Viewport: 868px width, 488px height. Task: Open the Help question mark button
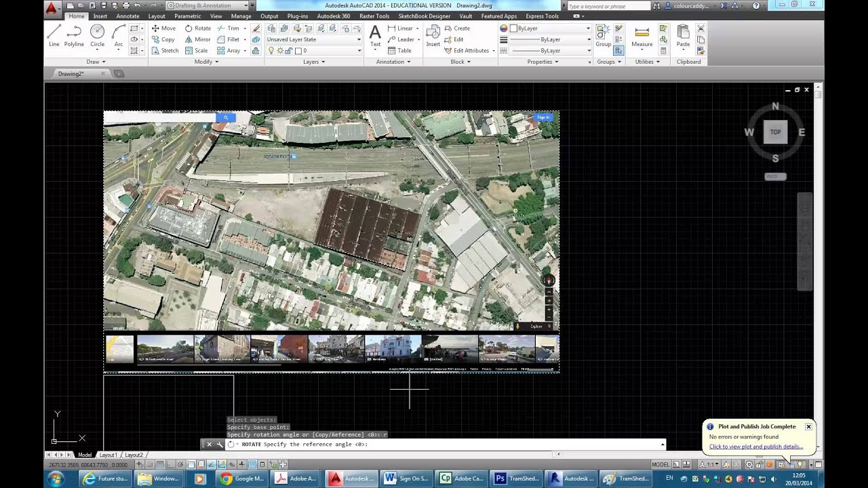755,5
